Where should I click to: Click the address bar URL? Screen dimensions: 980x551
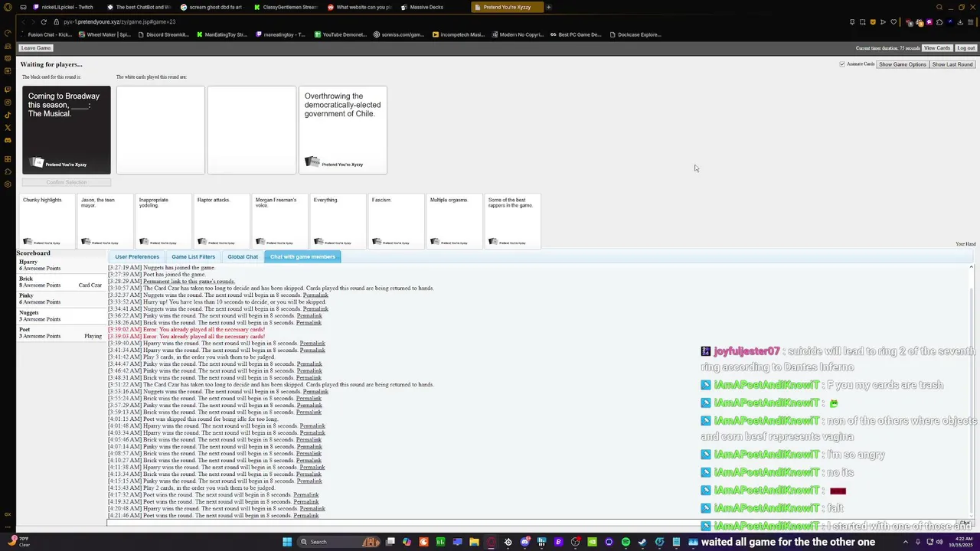point(119,21)
